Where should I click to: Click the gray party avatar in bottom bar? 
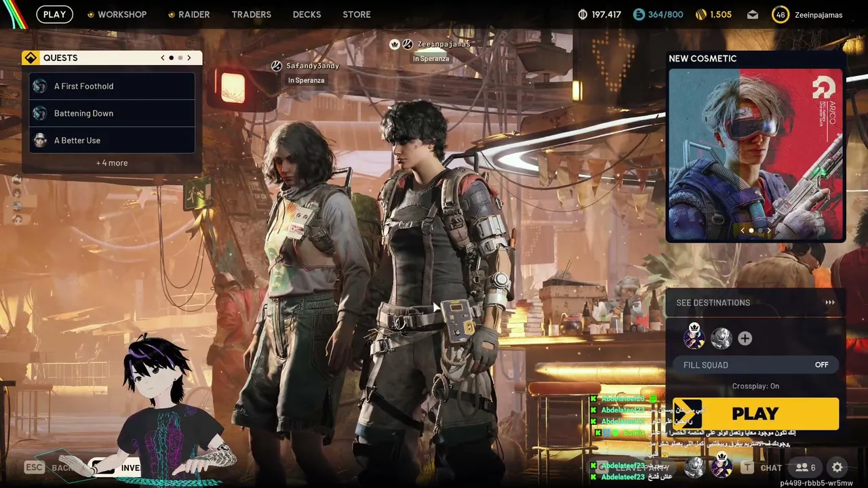coord(694,466)
